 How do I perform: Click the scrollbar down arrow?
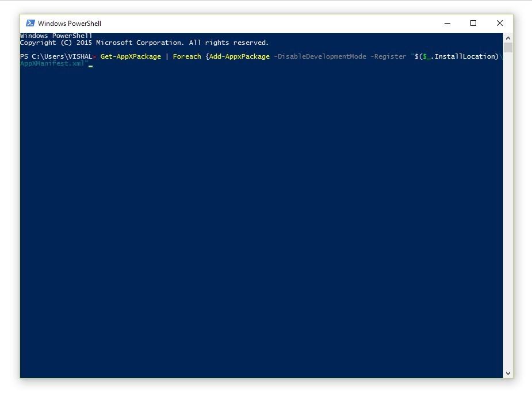click(508, 373)
